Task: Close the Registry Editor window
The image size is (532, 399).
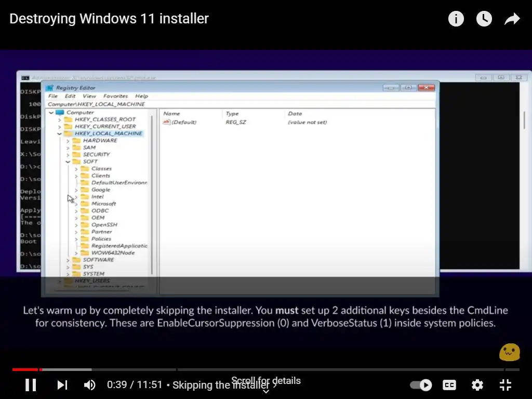Action: pyautogui.click(x=426, y=88)
